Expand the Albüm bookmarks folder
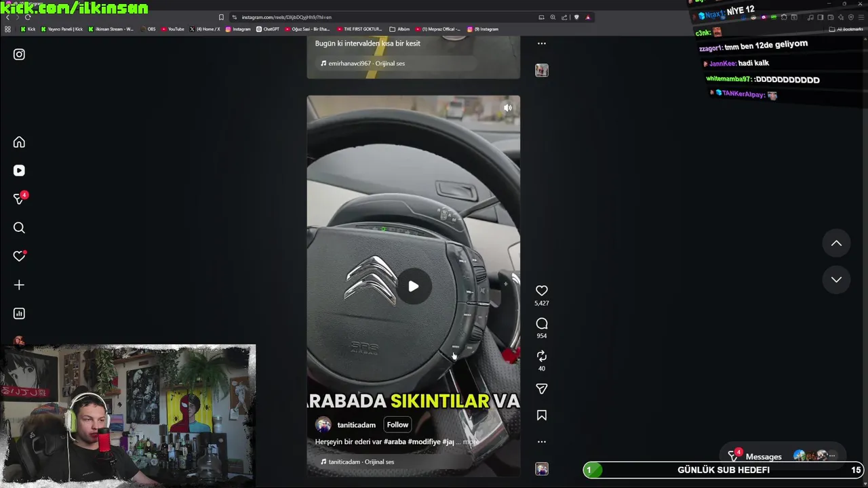868x488 pixels. pos(399,29)
